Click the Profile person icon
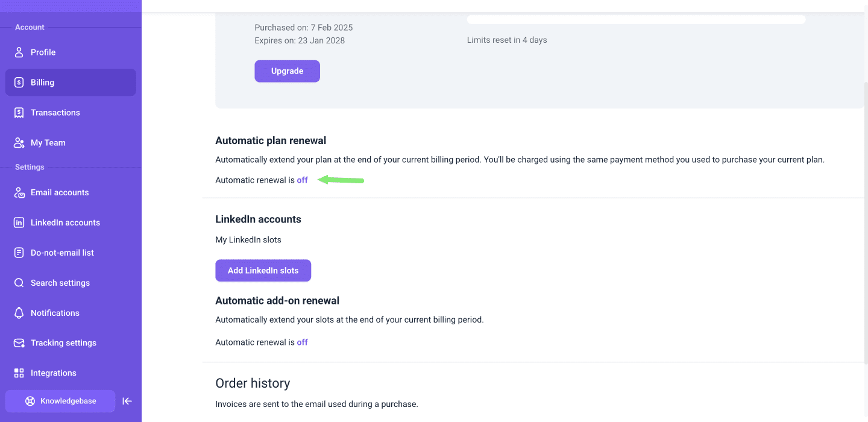Image resolution: width=868 pixels, height=422 pixels. [19, 52]
